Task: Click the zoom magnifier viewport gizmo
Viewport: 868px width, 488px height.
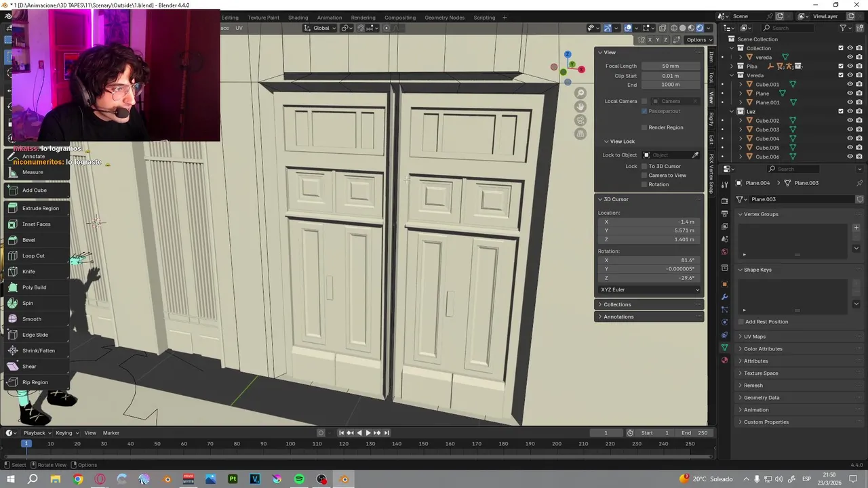Action: pyautogui.click(x=580, y=93)
